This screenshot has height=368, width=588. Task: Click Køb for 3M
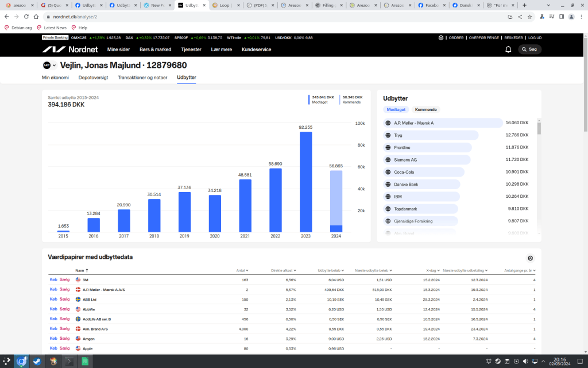(x=53, y=279)
